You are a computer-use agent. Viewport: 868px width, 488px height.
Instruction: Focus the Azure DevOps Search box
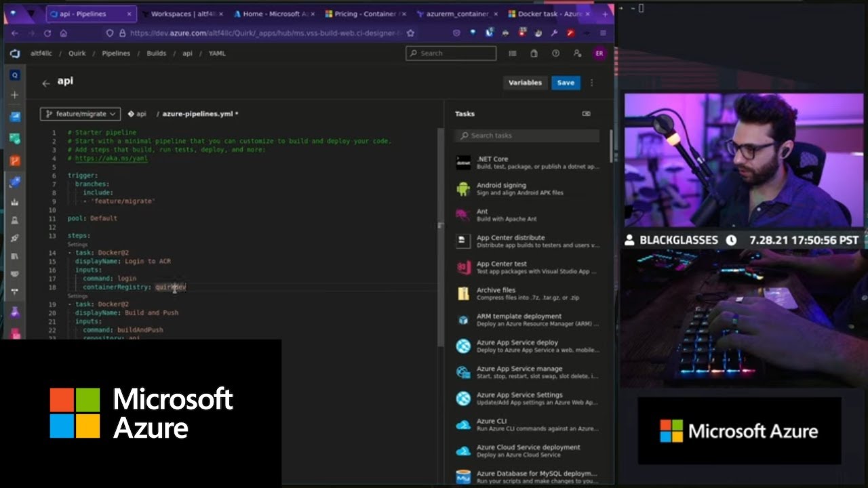451,54
